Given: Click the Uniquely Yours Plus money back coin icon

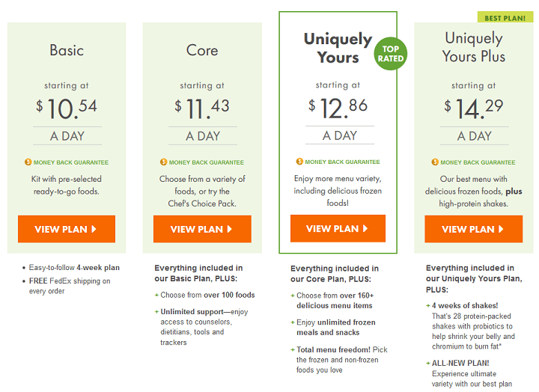Looking at the screenshot, I should (x=435, y=162).
